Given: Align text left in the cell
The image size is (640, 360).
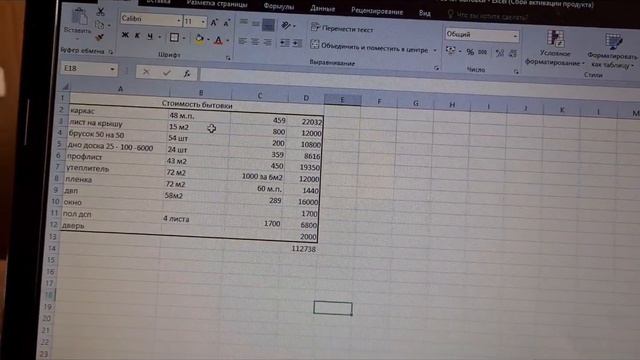Looking at the screenshot, I should click(243, 41).
